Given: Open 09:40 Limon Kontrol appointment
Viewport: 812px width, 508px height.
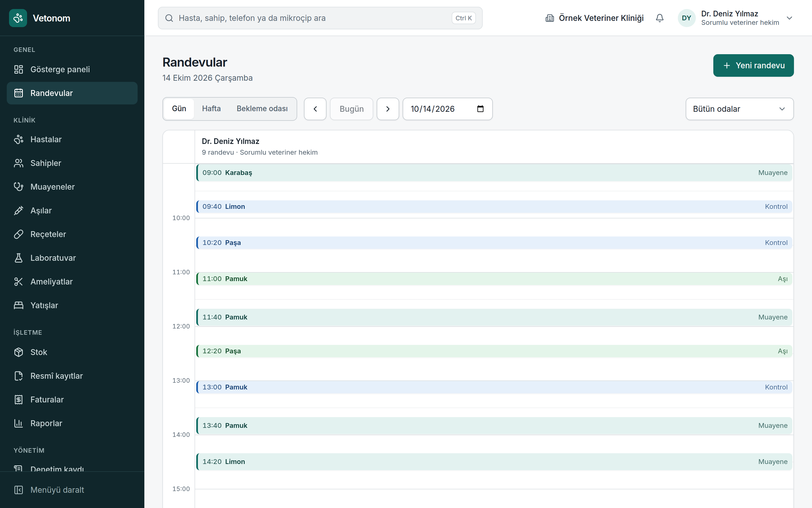Looking at the screenshot, I should [x=494, y=207].
